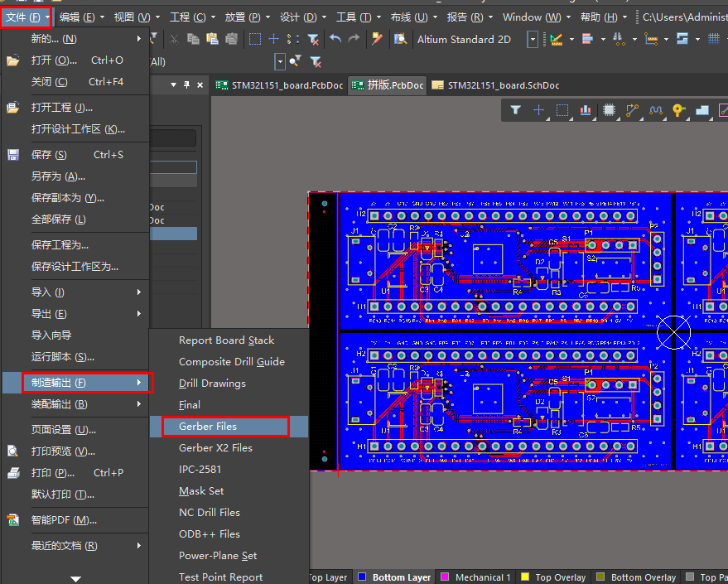This screenshot has height=584, width=728.
Task: Click 保存 (S) in File menu
Action: pyautogui.click(x=76, y=155)
